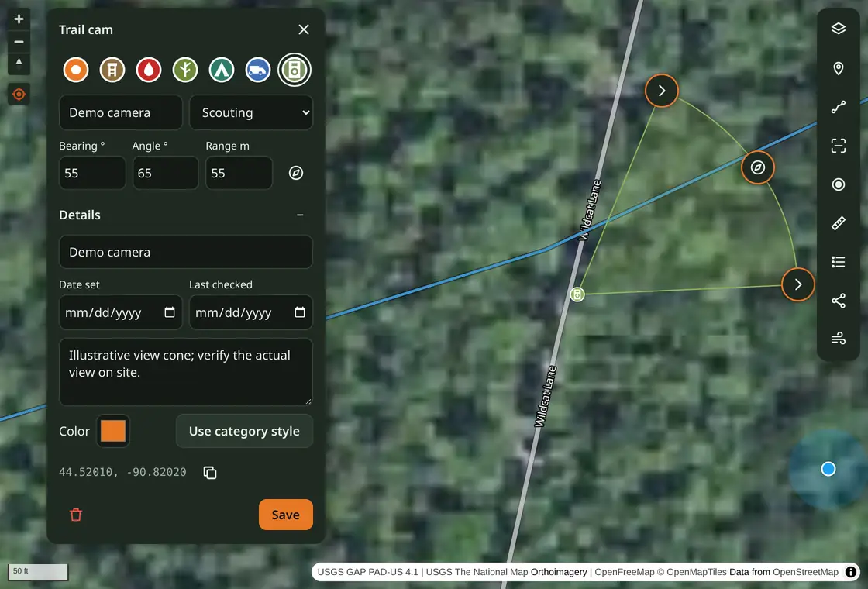868x589 pixels.
Task: Open the map layers tool
Action: [838, 29]
